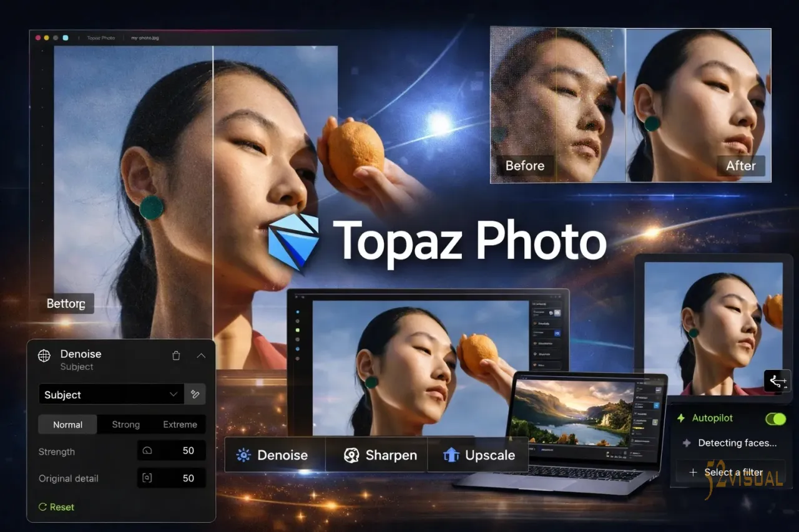Screen dimensions: 799x532
Task: Select the Extreme mode tab
Action: 180,425
